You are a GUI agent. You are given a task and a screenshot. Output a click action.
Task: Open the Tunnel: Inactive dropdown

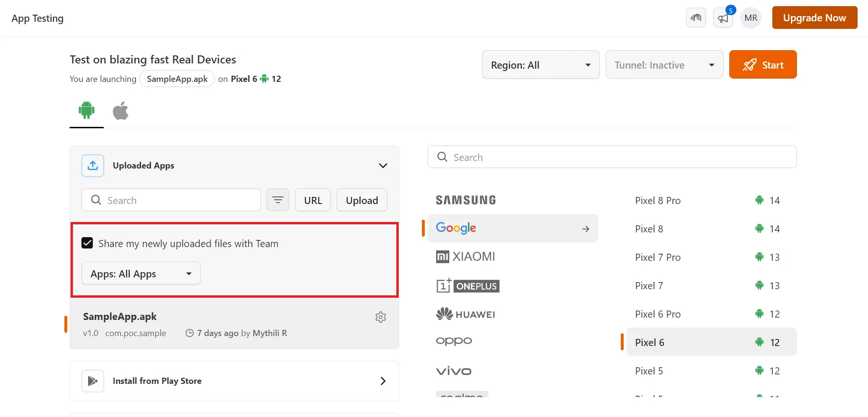pos(664,65)
